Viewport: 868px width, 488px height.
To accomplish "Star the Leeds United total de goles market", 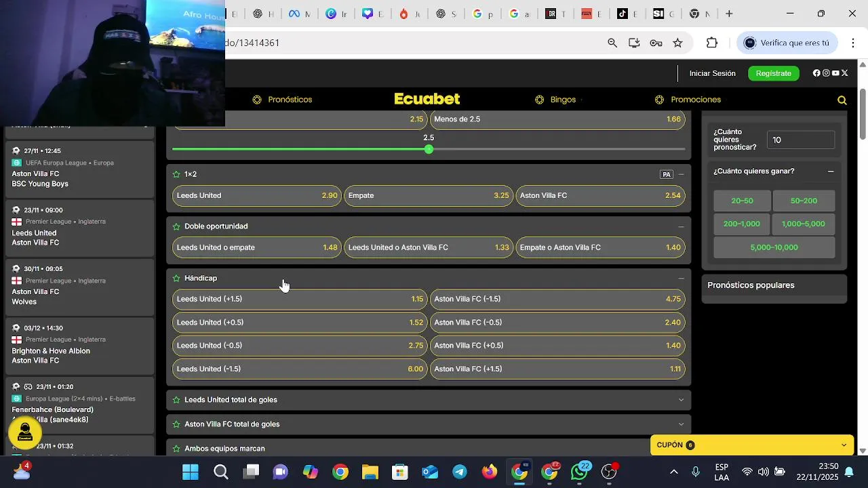I will [x=176, y=400].
